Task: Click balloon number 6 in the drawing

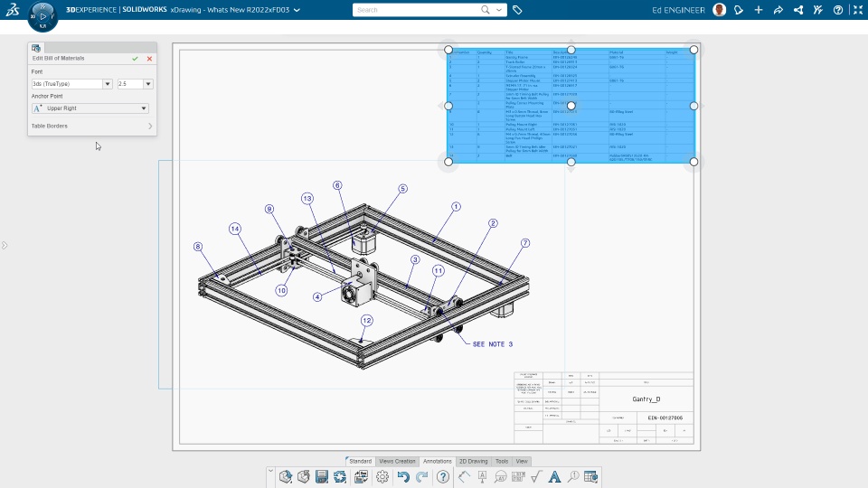Action: [x=337, y=185]
